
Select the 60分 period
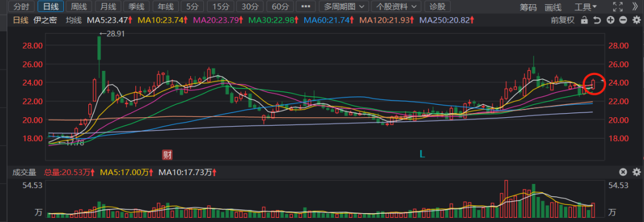(x=280, y=7)
